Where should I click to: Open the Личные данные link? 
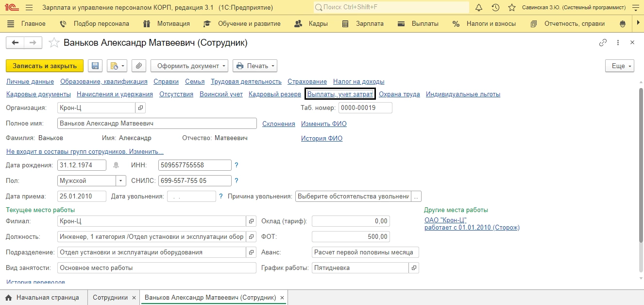pyautogui.click(x=30, y=81)
